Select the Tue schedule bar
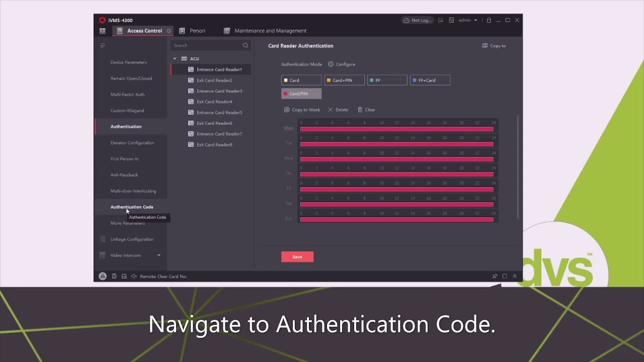 point(396,144)
